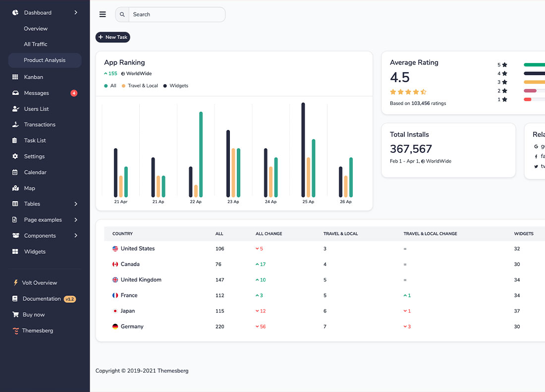
Task: Expand the Tables submenu
Action: pyautogui.click(x=76, y=204)
